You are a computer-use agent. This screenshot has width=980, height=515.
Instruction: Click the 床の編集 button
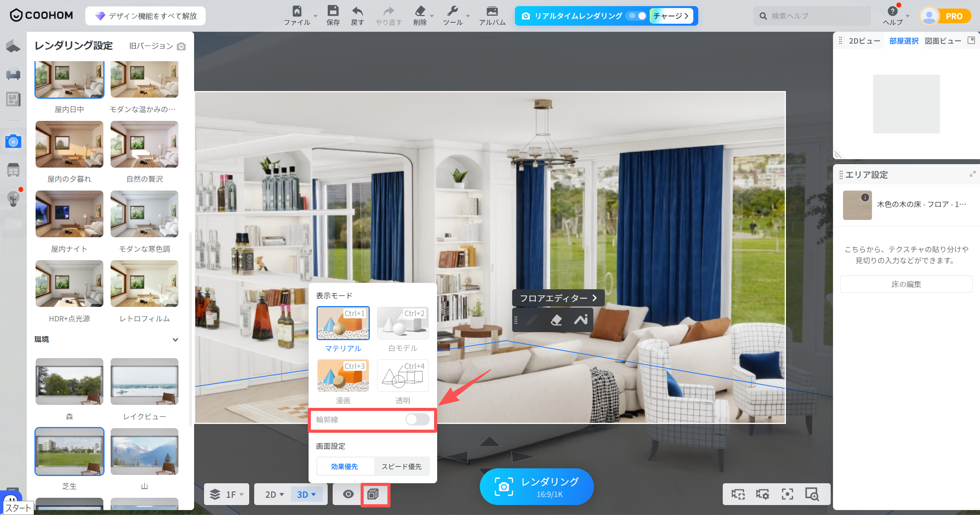906,284
